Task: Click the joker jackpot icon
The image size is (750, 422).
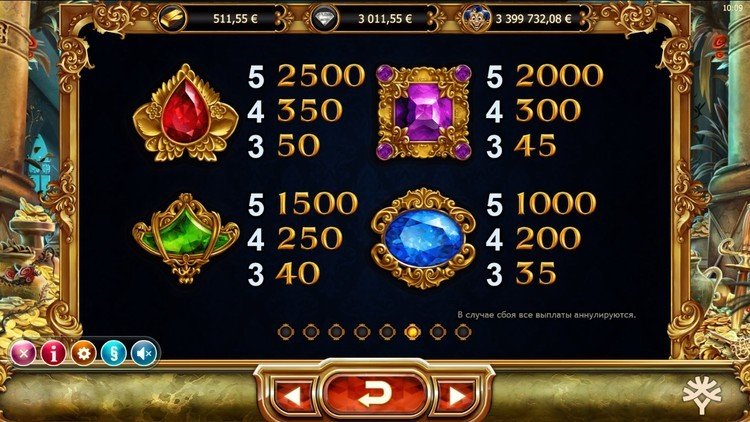Action: click(476, 19)
